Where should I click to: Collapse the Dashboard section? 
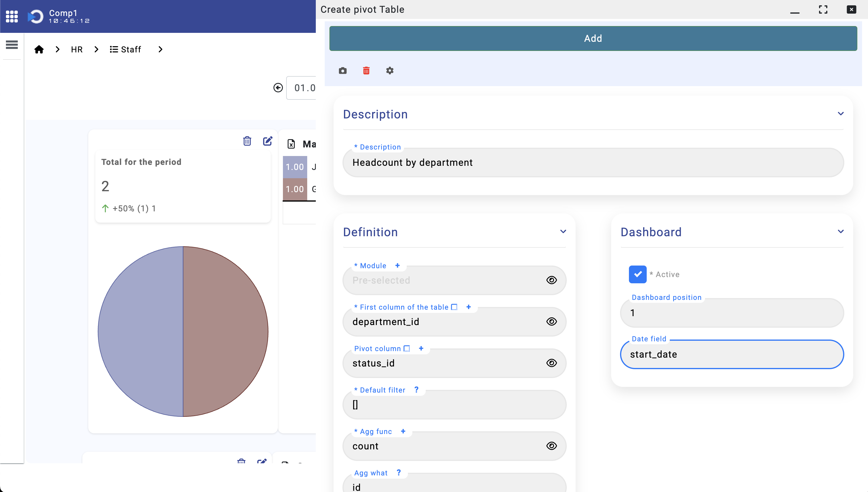(x=841, y=232)
